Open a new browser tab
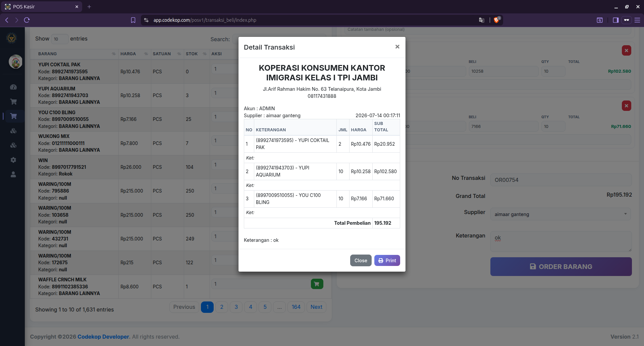This screenshot has width=644, height=346. tap(89, 7)
